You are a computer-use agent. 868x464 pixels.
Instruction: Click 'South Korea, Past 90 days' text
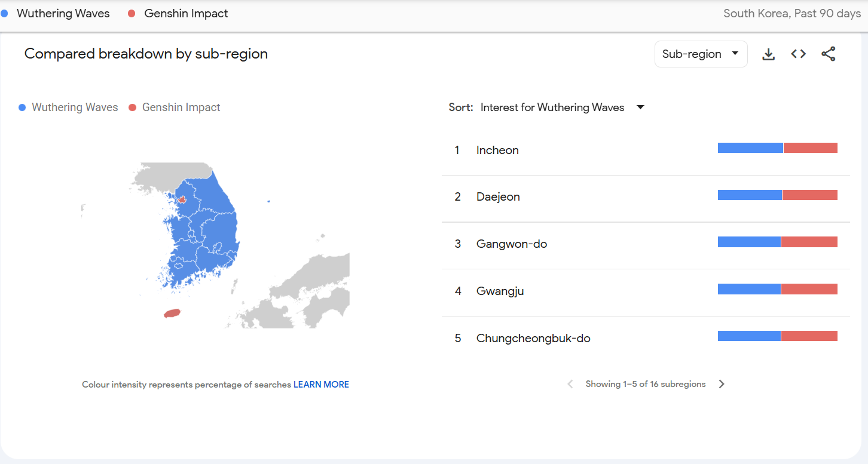(x=792, y=13)
